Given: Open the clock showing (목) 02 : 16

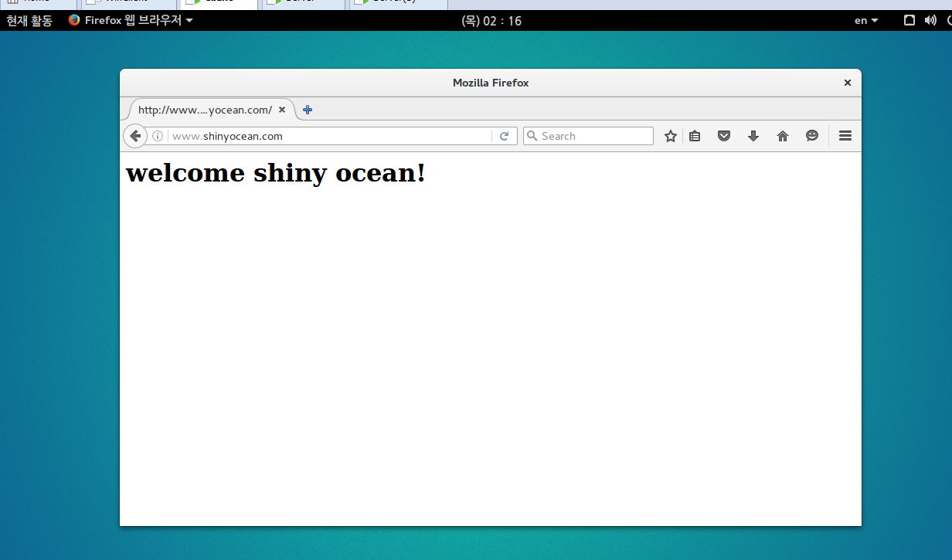Looking at the screenshot, I should [x=491, y=21].
